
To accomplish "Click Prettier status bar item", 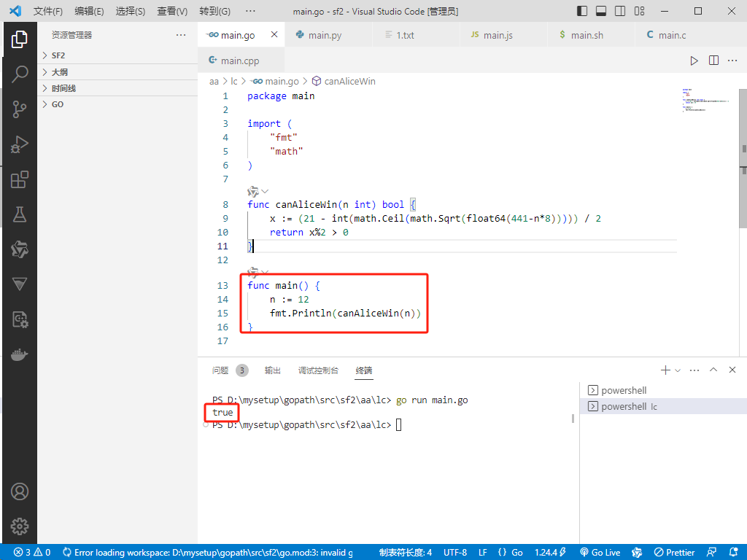I will [674, 553].
